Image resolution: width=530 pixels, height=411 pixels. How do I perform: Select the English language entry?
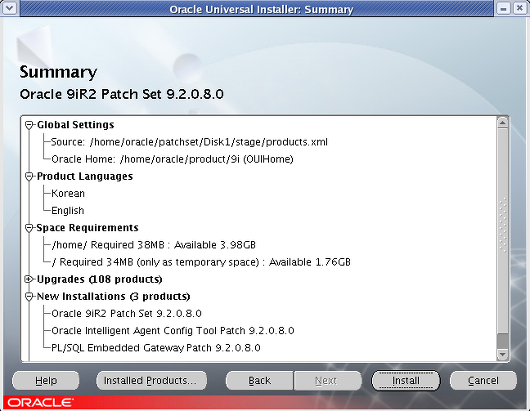coord(68,211)
